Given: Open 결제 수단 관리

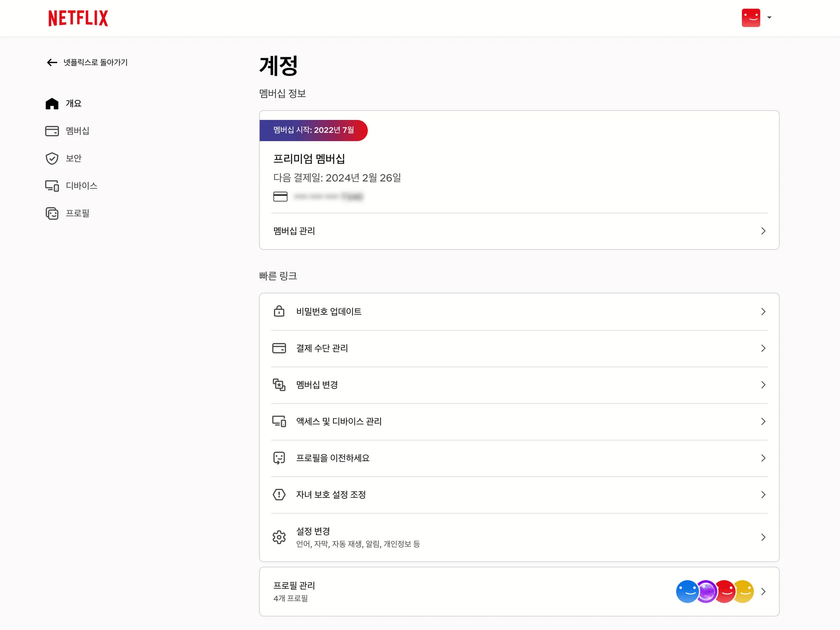Looking at the screenshot, I should (322, 348).
